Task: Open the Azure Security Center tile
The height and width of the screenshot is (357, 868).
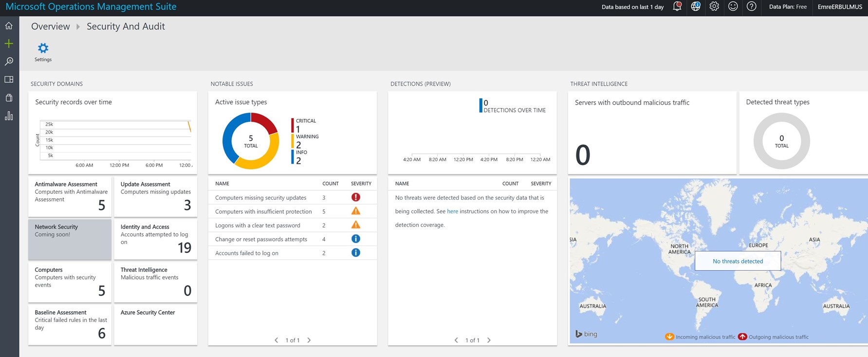Action: tap(156, 325)
